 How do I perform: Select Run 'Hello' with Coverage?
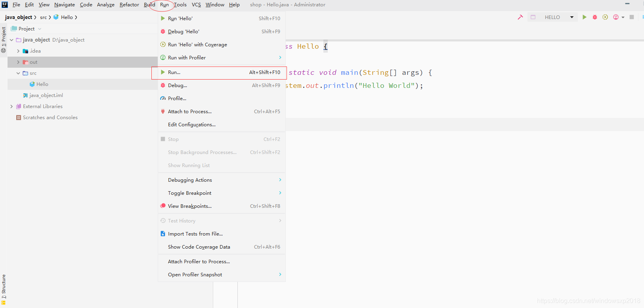222,45
